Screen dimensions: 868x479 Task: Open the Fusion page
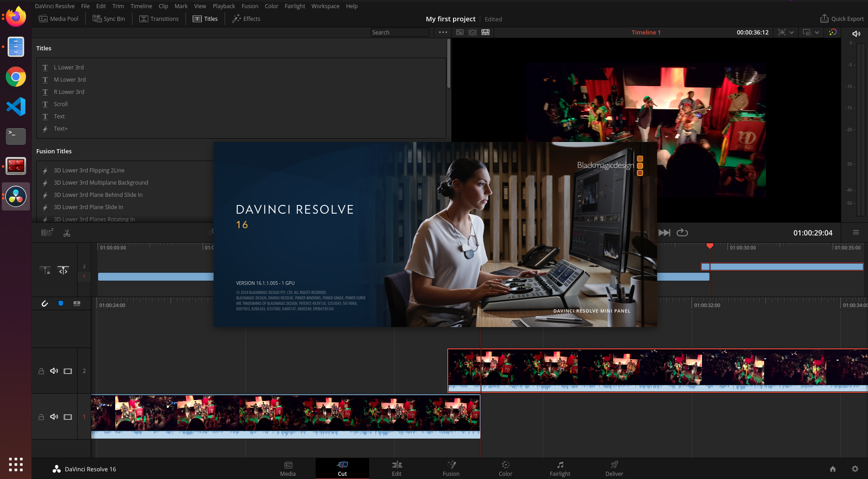(451, 469)
